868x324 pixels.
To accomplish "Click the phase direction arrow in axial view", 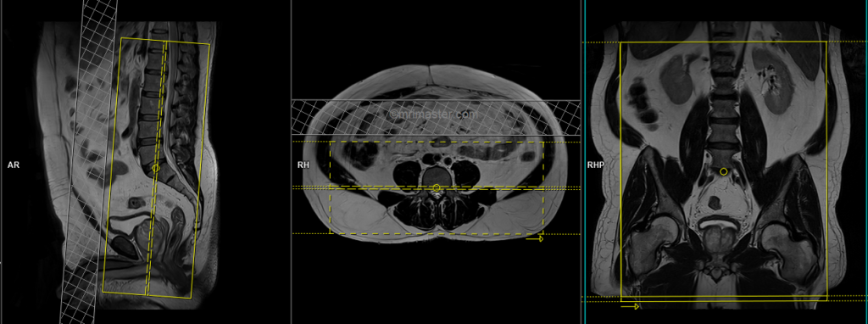I will coord(535,238).
